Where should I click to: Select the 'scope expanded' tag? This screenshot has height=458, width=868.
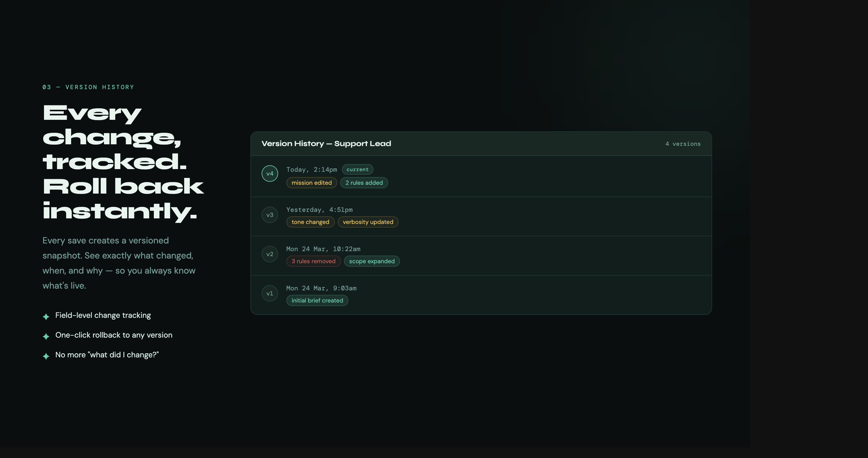(x=371, y=261)
